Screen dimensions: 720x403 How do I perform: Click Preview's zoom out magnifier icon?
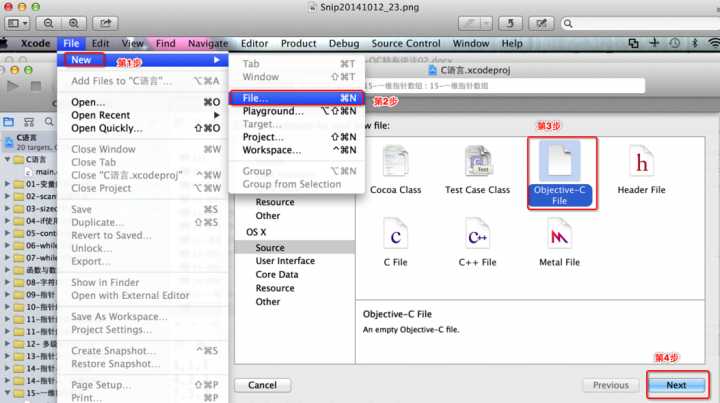pyautogui.click(x=48, y=23)
